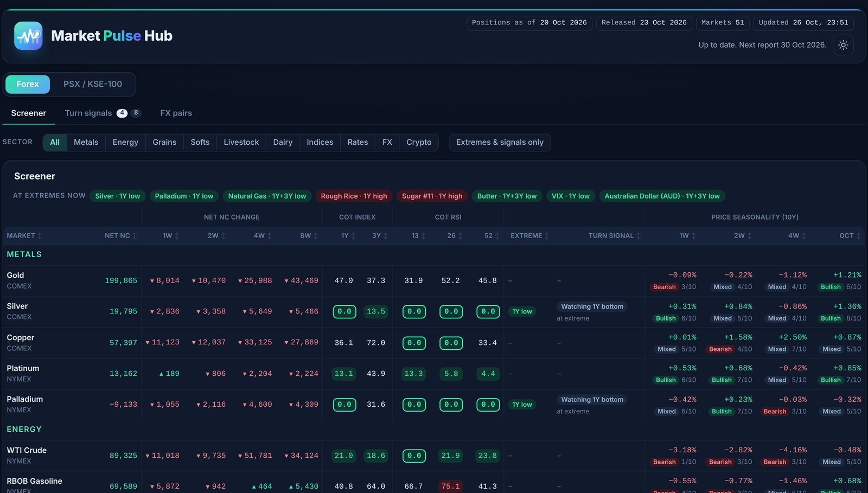Open the Screener tab
Screen dimensions: 868x493
pyautogui.click(x=29, y=113)
